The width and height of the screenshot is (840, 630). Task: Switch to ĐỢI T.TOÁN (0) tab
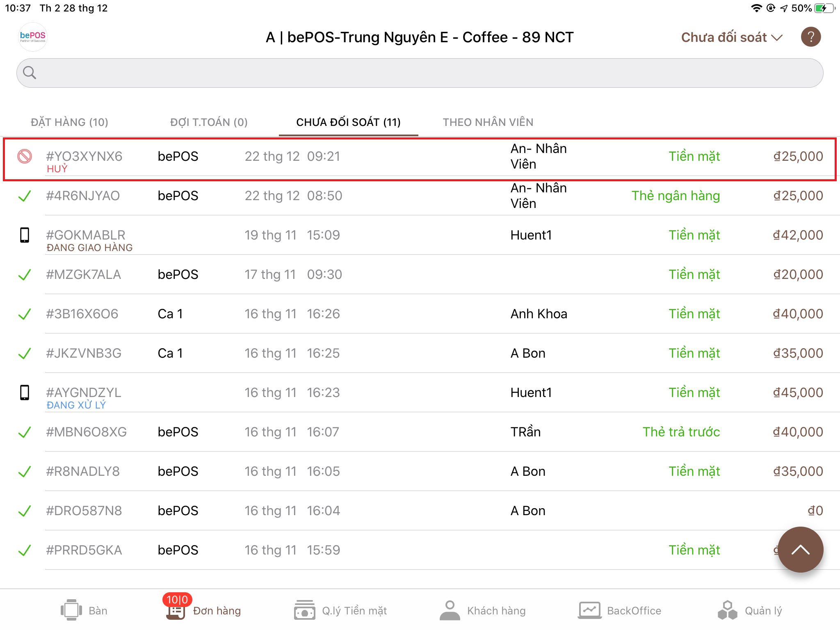click(209, 122)
